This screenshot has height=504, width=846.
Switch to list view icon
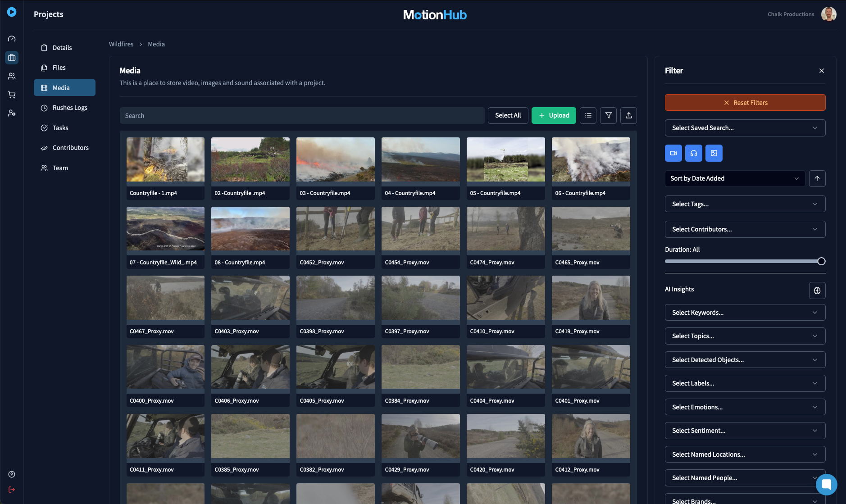coord(588,115)
